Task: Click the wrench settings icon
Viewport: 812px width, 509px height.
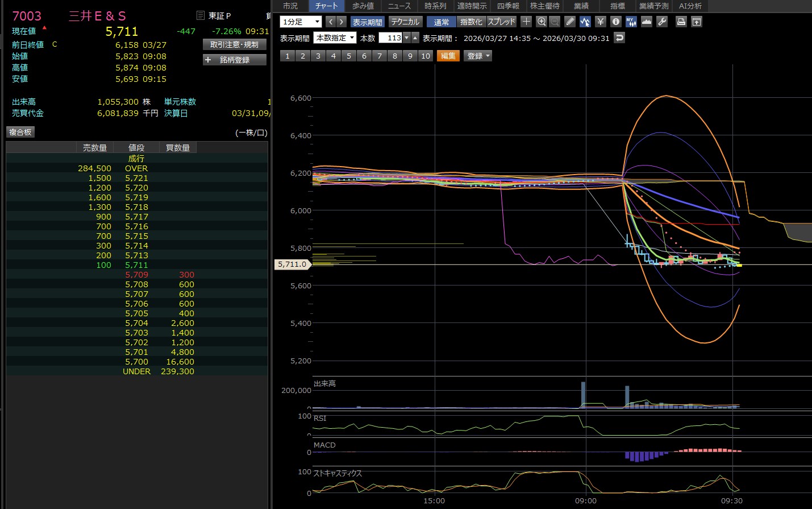Action: click(x=661, y=22)
